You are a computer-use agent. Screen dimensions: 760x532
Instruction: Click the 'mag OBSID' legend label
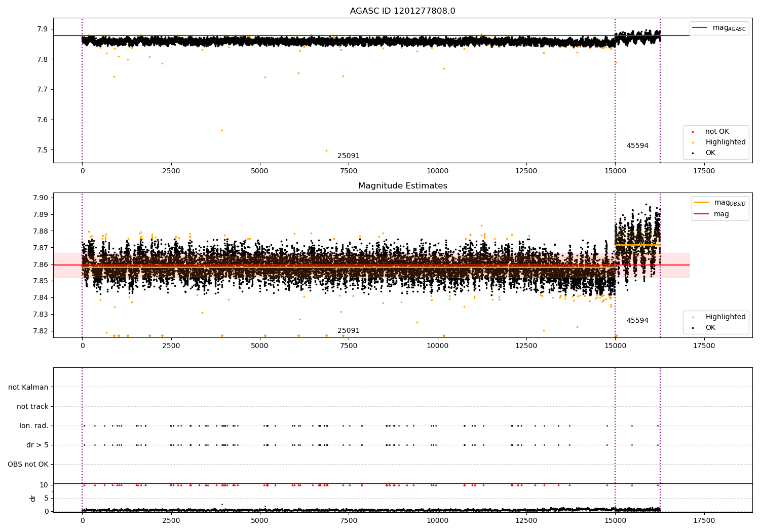coord(730,203)
